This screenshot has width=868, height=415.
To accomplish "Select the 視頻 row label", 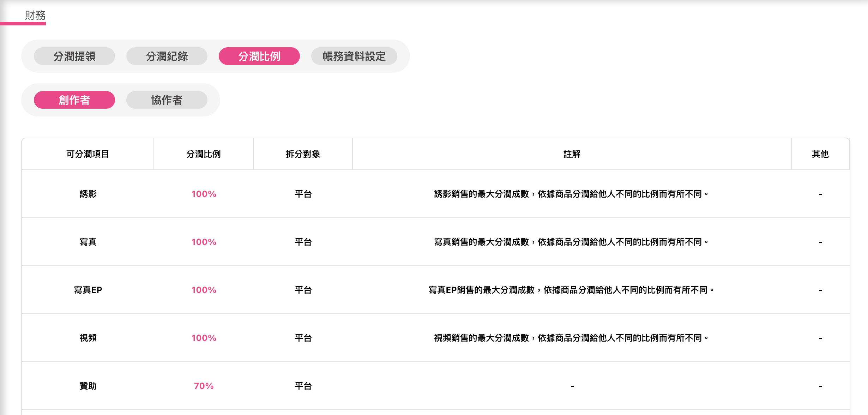I will coord(88,338).
